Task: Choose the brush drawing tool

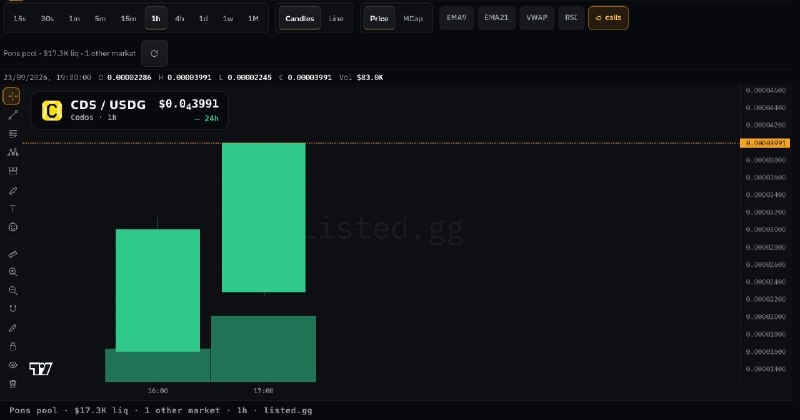Action: tap(13, 190)
